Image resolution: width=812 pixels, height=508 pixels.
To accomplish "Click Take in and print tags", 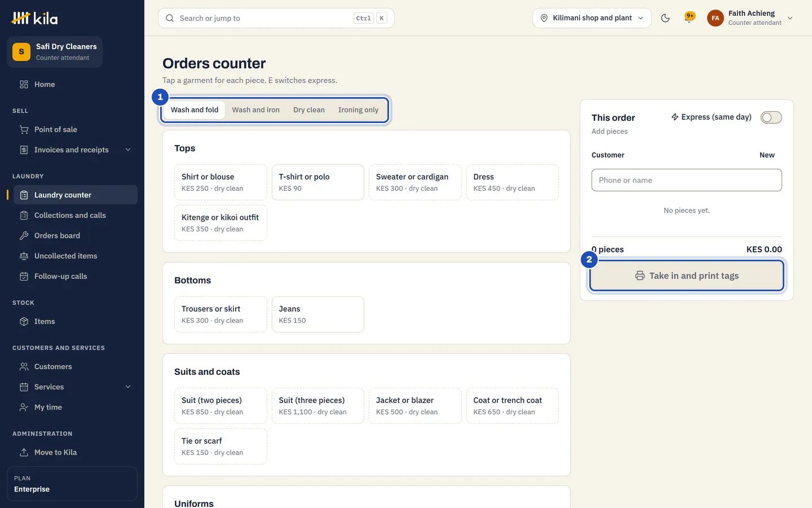I will coord(687,275).
